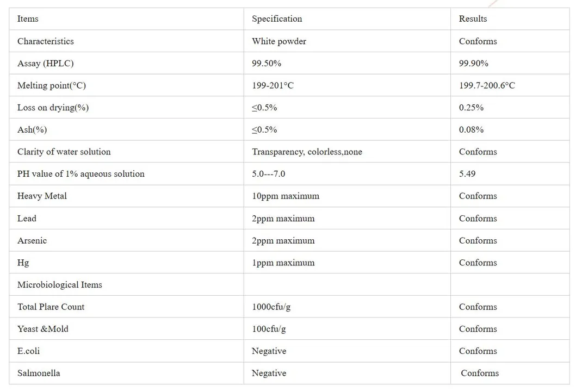Select the Assay (HPLC) row label
This screenshot has height=392, width=576.
click(45, 64)
